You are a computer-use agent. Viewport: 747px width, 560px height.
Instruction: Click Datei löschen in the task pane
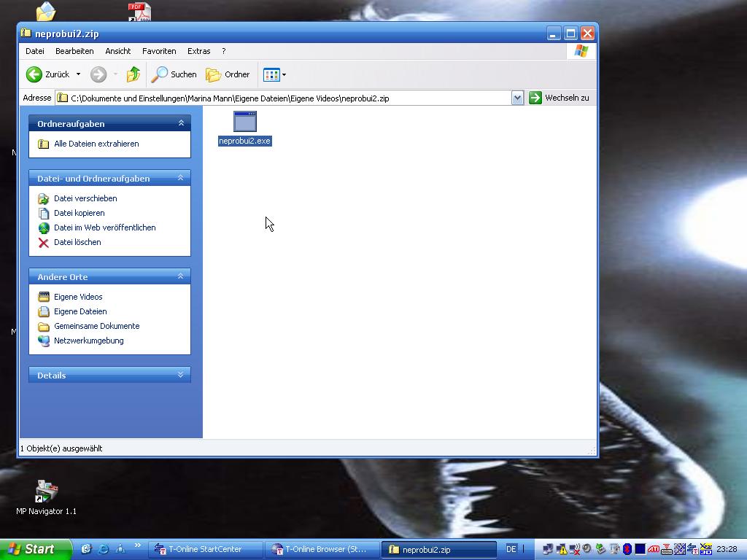click(x=77, y=242)
